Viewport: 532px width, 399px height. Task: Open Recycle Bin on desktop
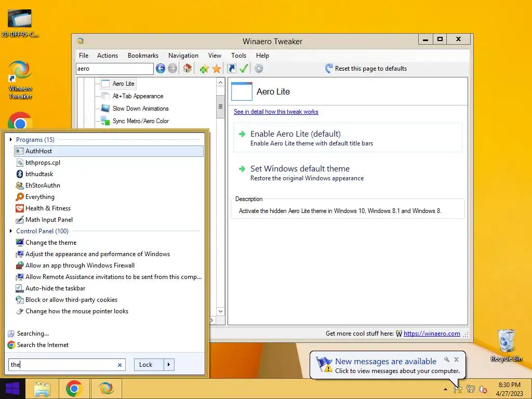pos(506,345)
